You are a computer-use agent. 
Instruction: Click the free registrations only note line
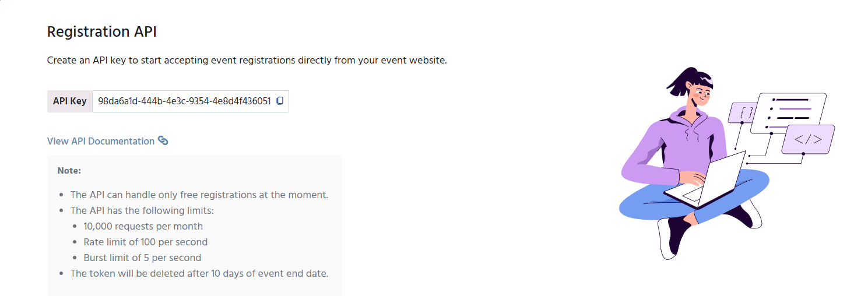point(199,195)
